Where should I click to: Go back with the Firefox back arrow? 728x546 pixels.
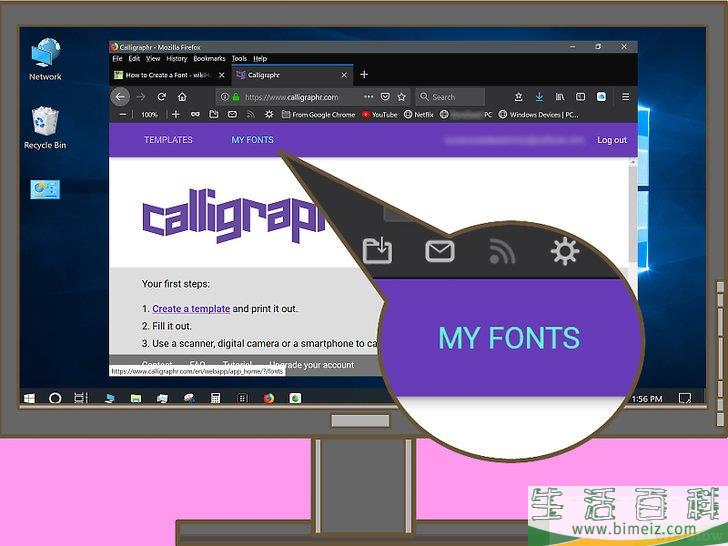pos(120,97)
